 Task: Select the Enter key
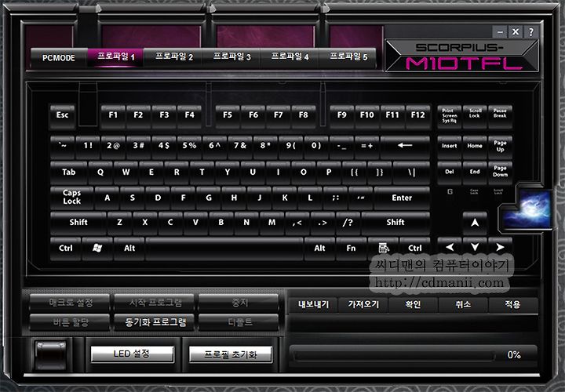coord(402,198)
